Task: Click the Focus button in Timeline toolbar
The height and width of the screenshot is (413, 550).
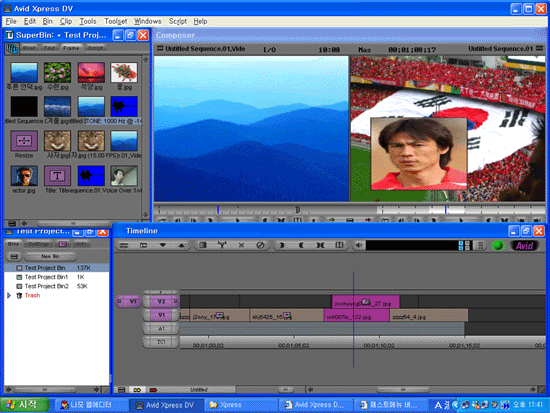Action: pos(143,246)
